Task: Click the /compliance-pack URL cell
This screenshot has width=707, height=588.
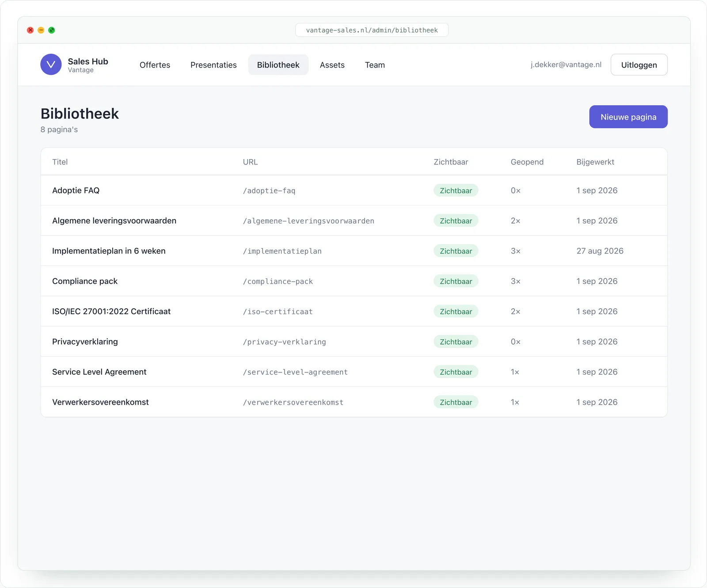Action: [x=278, y=281]
